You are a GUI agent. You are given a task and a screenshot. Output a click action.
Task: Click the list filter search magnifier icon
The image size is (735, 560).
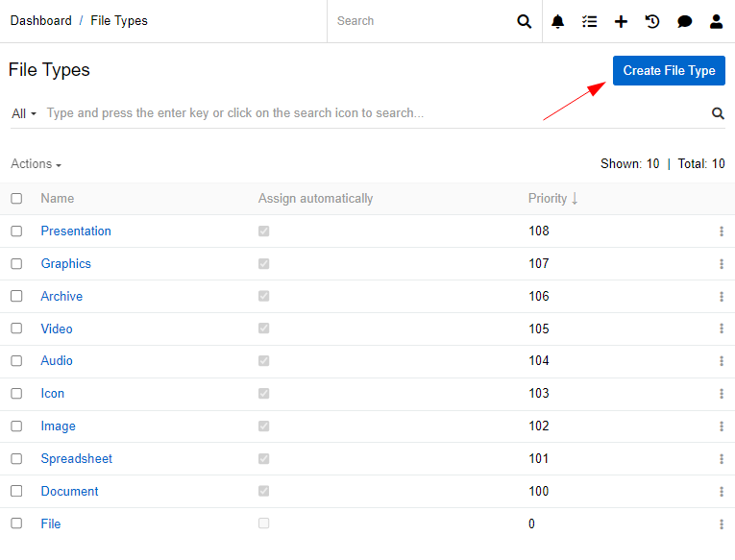coord(718,113)
